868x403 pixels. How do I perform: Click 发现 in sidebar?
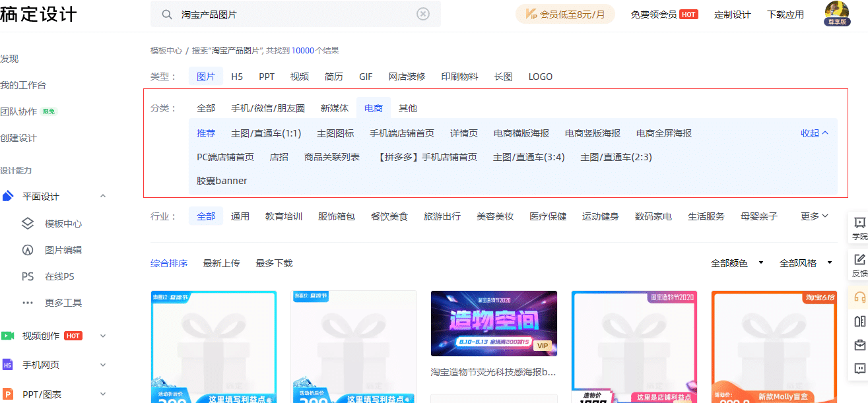coord(9,59)
